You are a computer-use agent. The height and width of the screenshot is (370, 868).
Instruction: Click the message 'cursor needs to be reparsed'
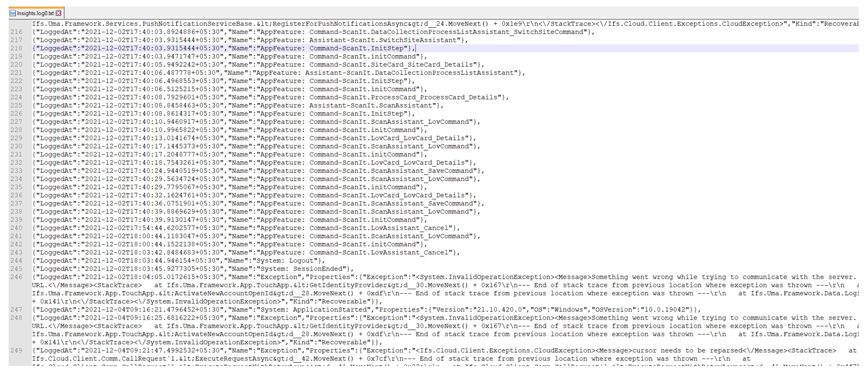coord(687,350)
